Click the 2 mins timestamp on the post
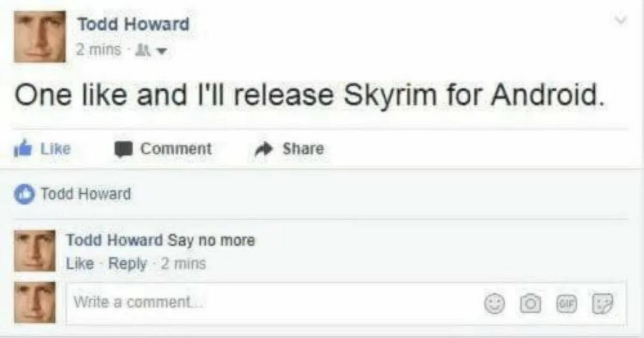Screen dimensions: 644x338 (x=99, y=50)
